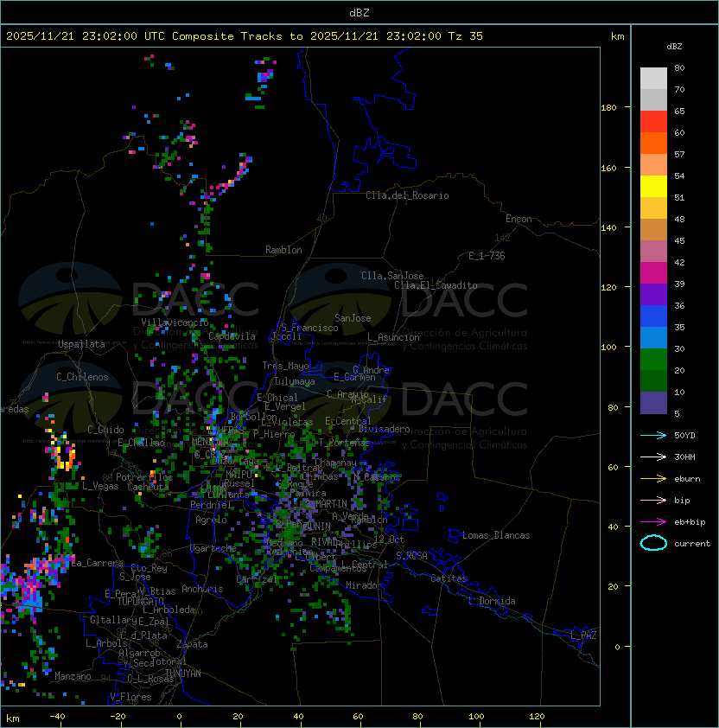
Task: Click the 'L_Asuncion' map label
Action: (393, 337)
